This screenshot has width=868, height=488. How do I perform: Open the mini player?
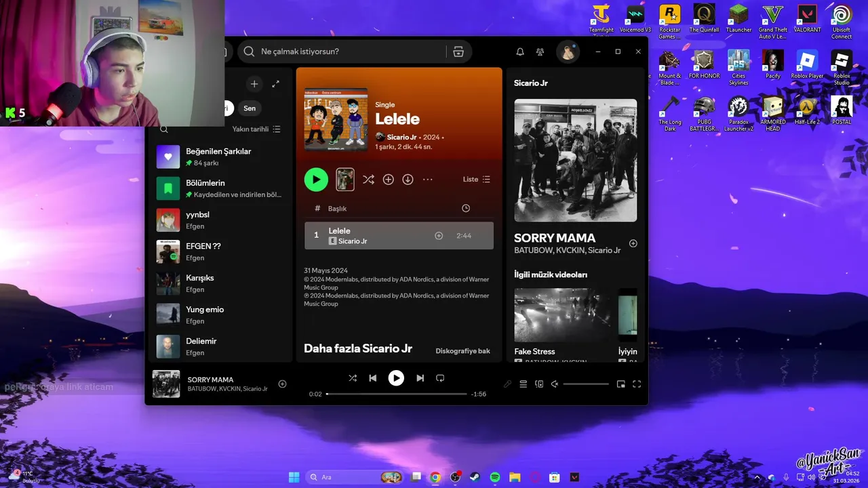[x=621, y=384]
